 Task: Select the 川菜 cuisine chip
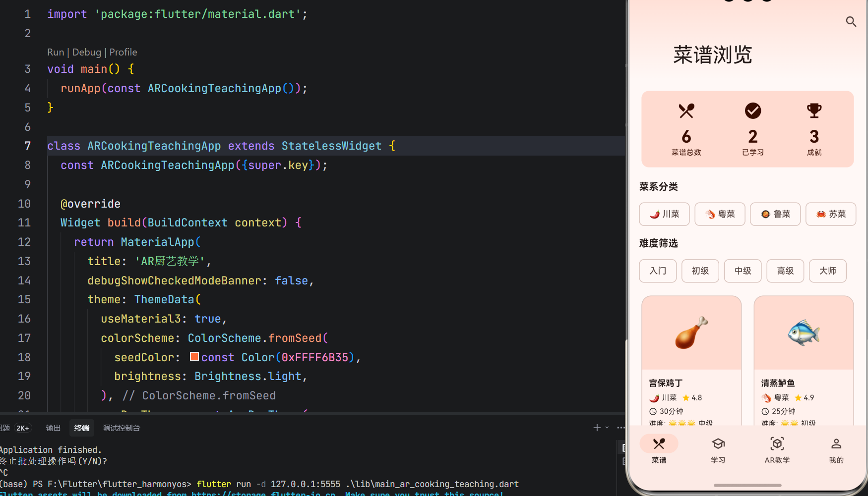pyautogui.click(x=664, y=214)
